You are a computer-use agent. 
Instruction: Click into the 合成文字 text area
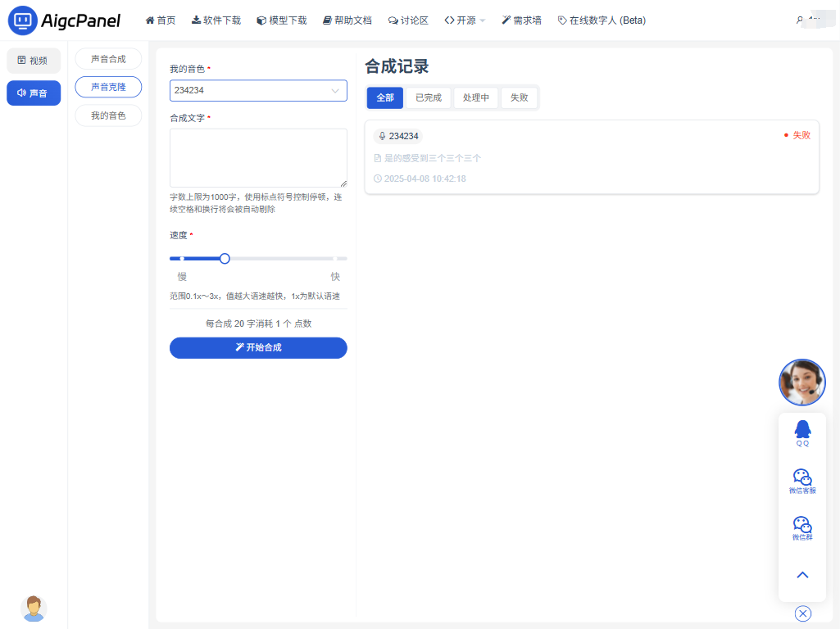tap(258, 158)
